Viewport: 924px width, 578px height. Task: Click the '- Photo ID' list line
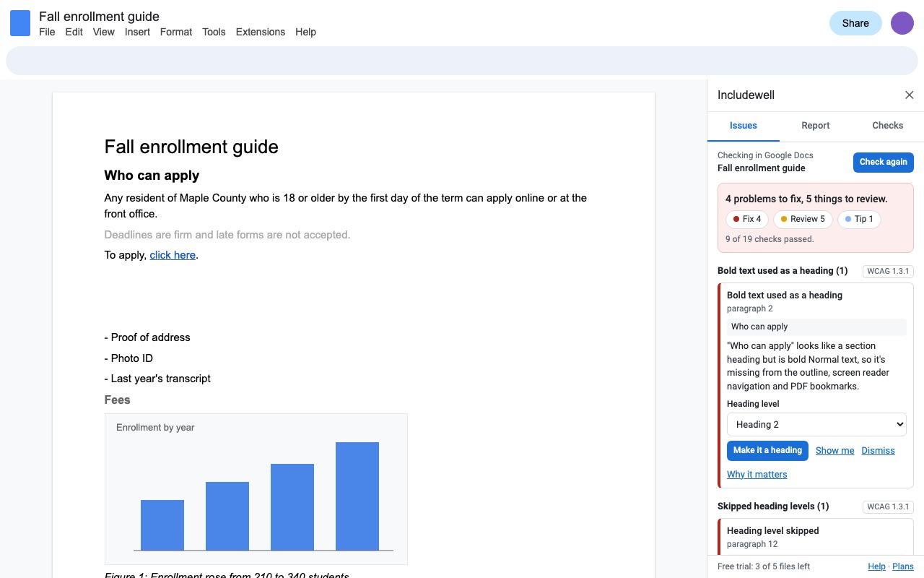pos(128,358)
